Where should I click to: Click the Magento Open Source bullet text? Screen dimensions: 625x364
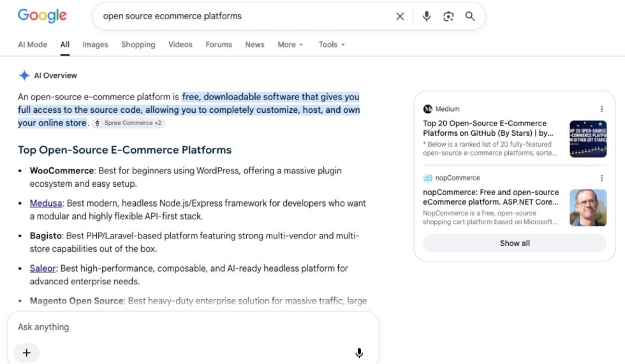pyautogui.click(x=198, y=301)
